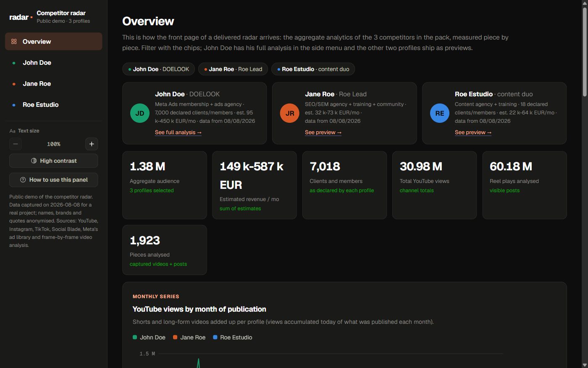The image size is (588, 368).
Task: Click the MONTHLY SERIES label
Action: coord(156,297)
